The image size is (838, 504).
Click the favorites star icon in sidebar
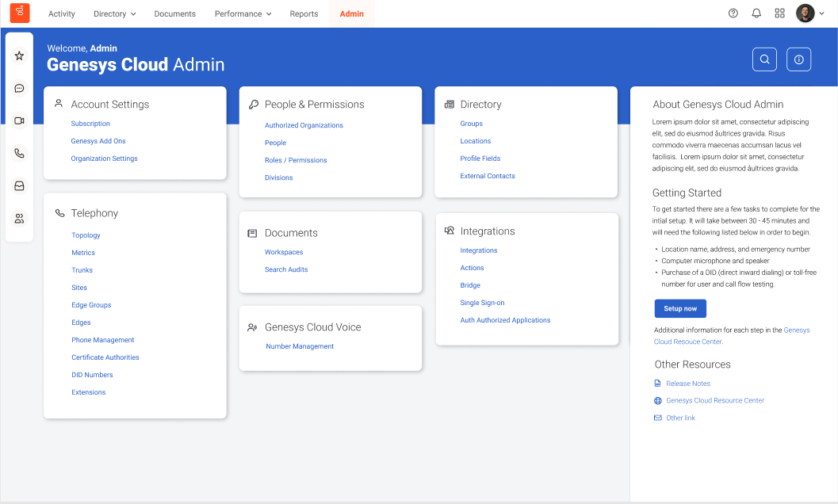pos(19,55)
